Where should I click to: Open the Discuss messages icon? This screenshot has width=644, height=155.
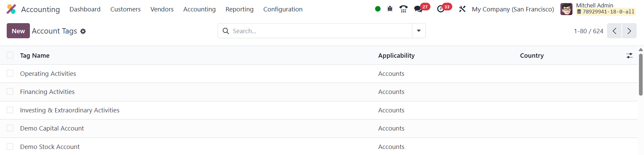(x=418, y=9)
